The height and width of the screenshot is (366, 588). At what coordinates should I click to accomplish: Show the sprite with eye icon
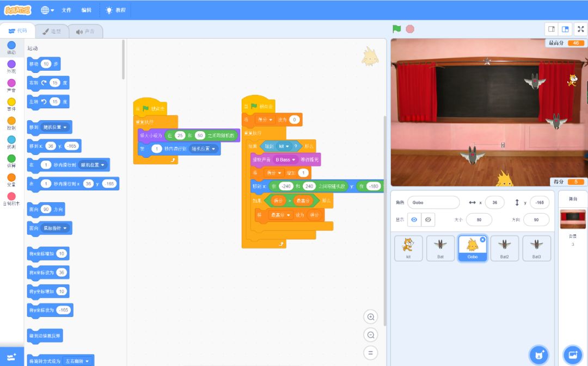(x=414, y=220)
